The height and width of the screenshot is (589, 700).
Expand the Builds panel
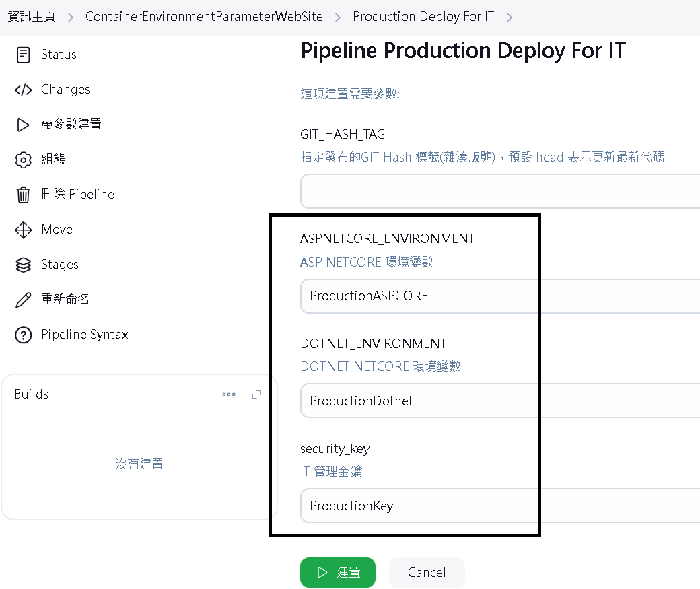[256, 394]
